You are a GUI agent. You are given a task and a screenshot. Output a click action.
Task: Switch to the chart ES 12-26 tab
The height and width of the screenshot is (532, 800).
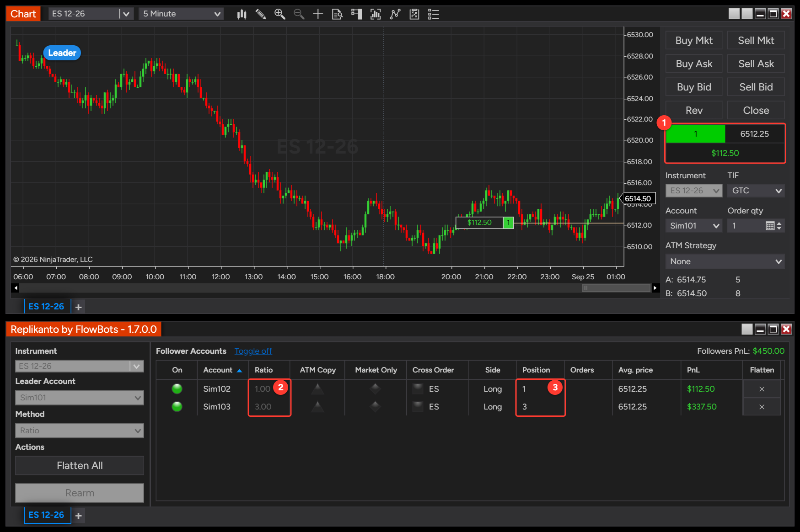[47, 307]
